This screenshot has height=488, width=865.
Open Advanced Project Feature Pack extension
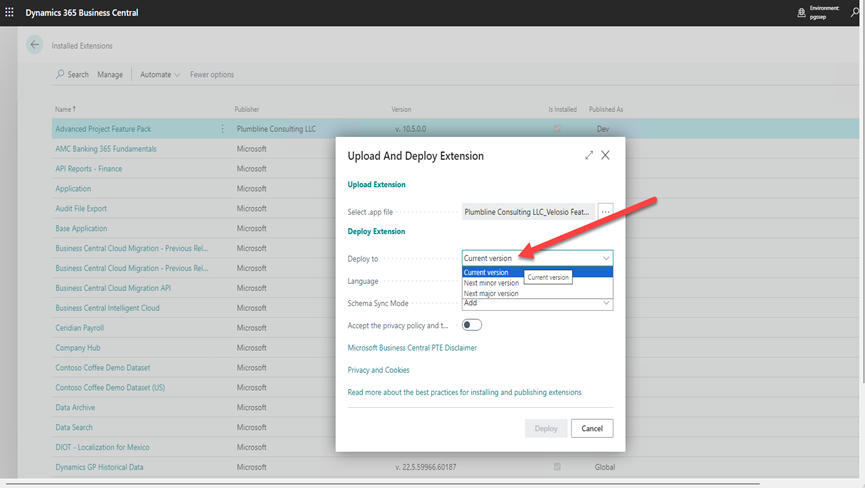tap(103, 129)
